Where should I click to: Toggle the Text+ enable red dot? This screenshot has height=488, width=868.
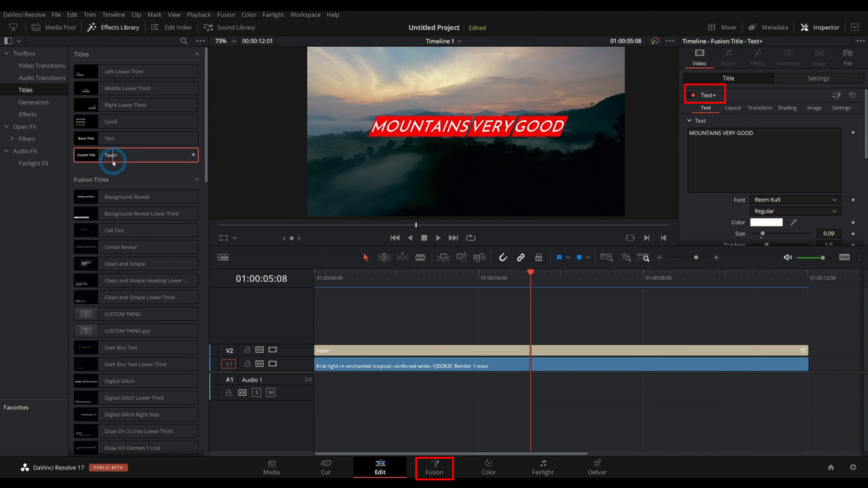point(693,95)
